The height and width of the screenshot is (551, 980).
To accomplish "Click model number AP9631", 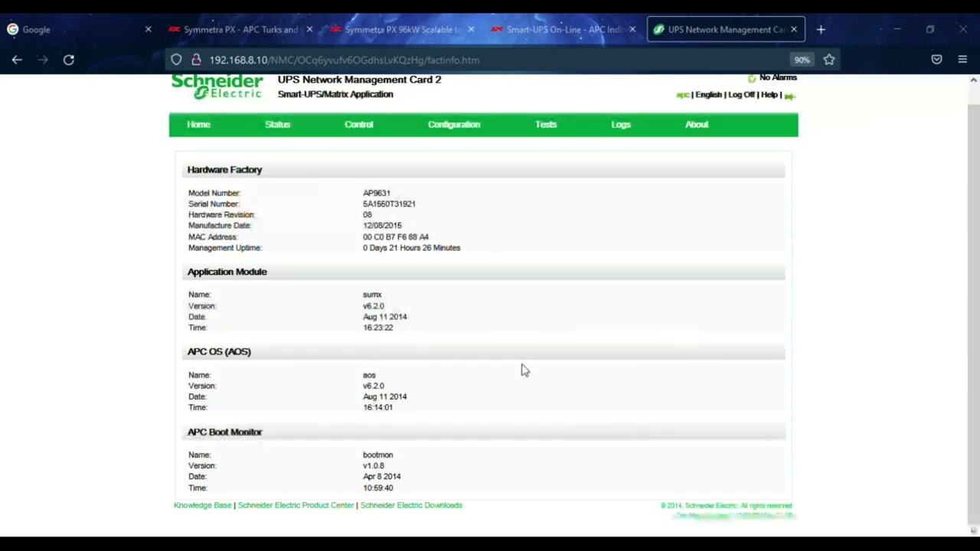I will (x=376, y=193).
